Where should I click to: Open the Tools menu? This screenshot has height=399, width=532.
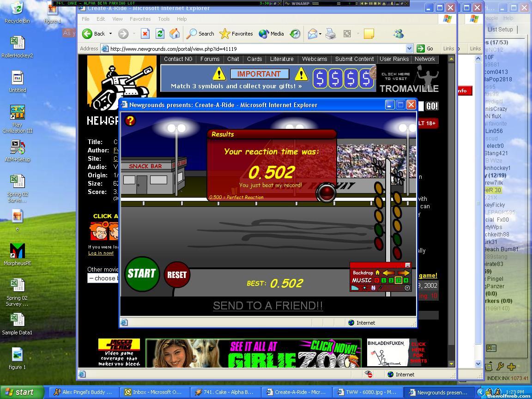click(x=164, y=19)
